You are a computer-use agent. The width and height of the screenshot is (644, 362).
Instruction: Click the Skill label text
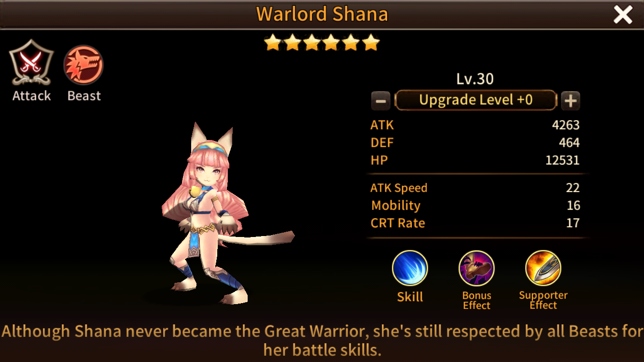pos(410,297)
